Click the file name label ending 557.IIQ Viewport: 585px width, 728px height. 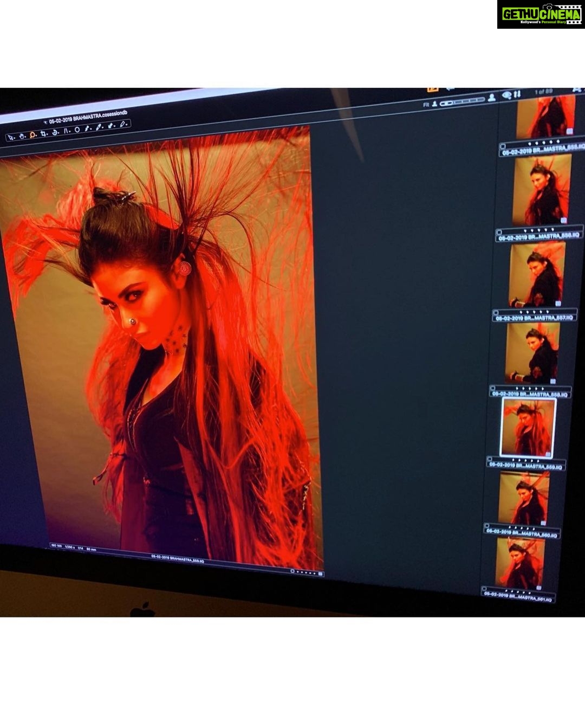point(534,317)
